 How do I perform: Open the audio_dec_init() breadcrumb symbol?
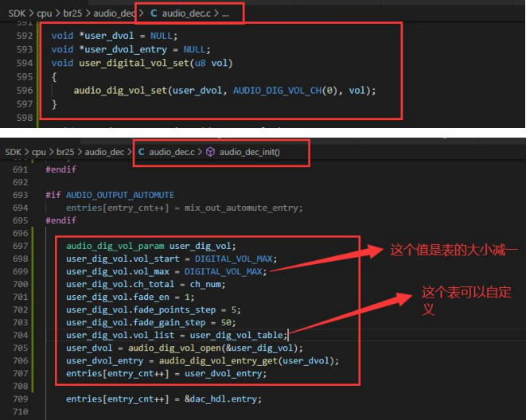(x=250, y=152)
